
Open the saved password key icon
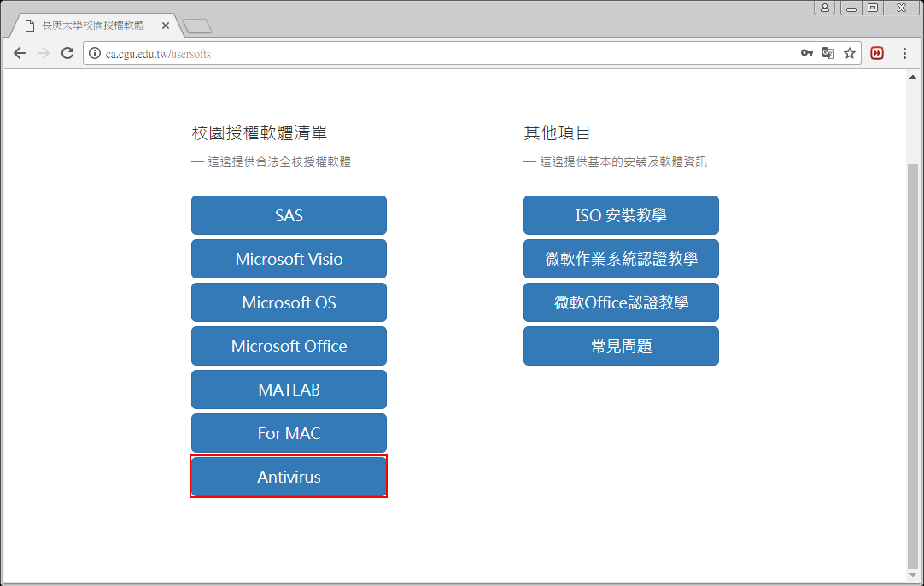coord(806,53)
